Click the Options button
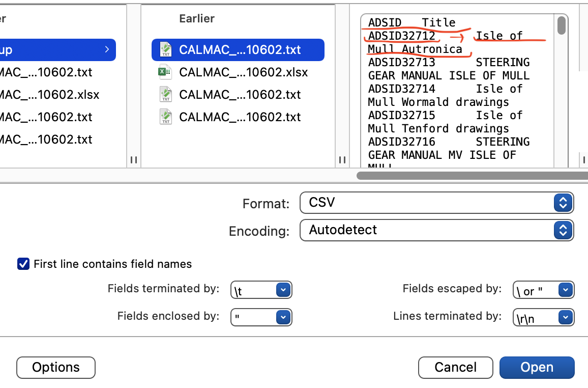The height and width of the screenshot is (388, 588). (55, 367)
